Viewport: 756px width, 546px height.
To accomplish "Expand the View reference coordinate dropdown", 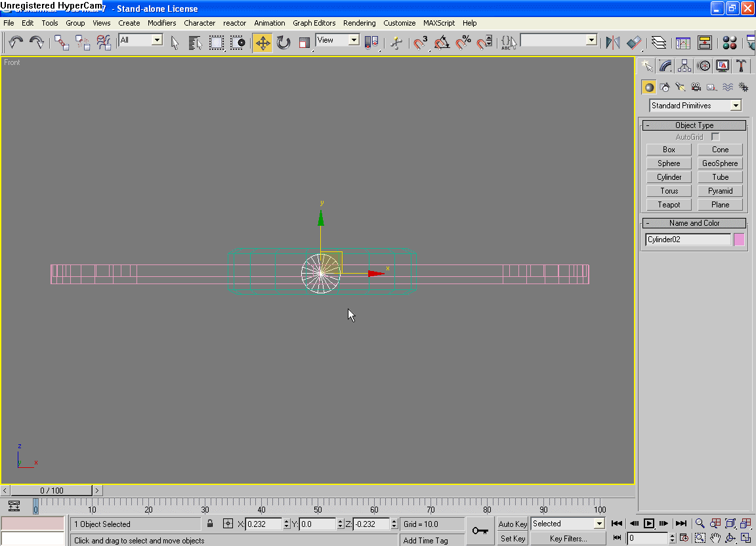I will (x=354, y=40).
